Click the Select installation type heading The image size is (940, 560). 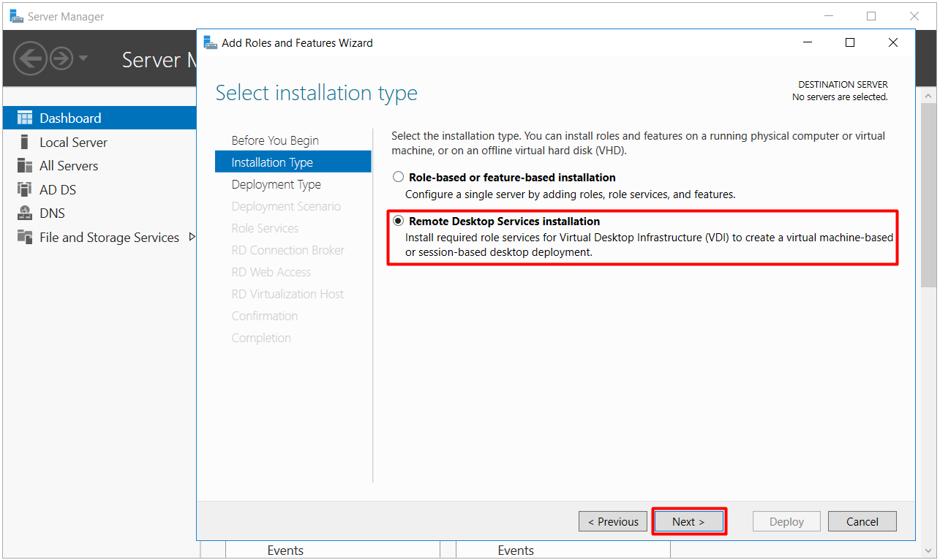pos(316,93)
